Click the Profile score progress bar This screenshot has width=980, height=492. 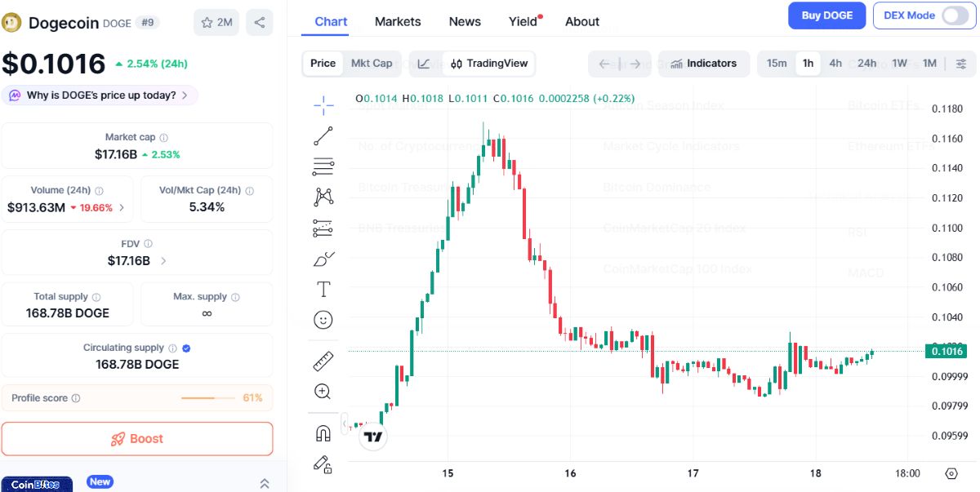tap(209, 398)
